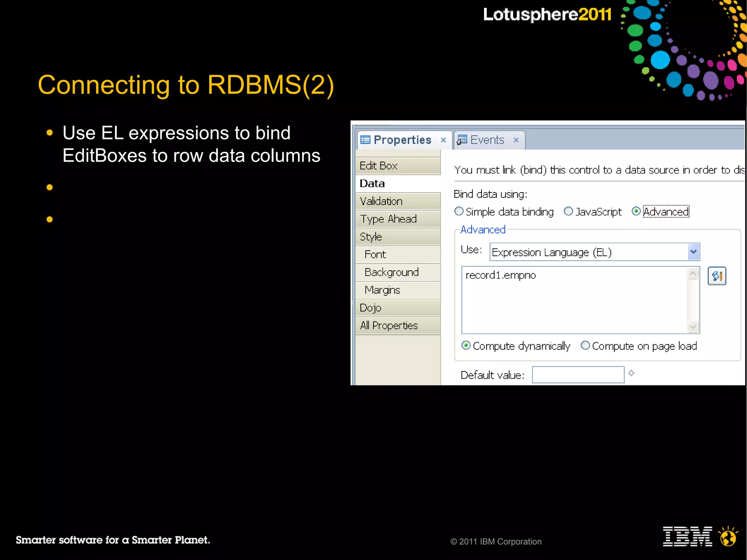Select the Advanced binding radio option
The image size is (747, 560).
[x=636, y=211]
